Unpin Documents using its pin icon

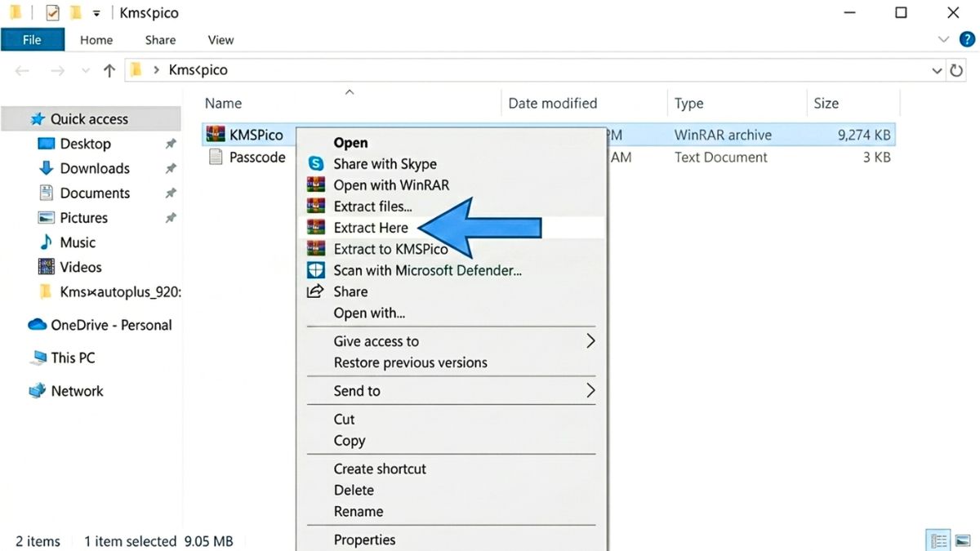171,193
